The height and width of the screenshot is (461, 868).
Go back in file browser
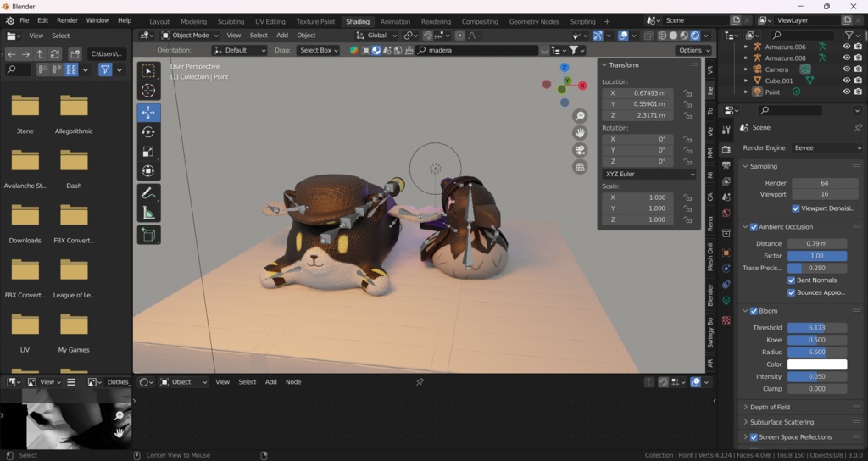pos(12,54)
